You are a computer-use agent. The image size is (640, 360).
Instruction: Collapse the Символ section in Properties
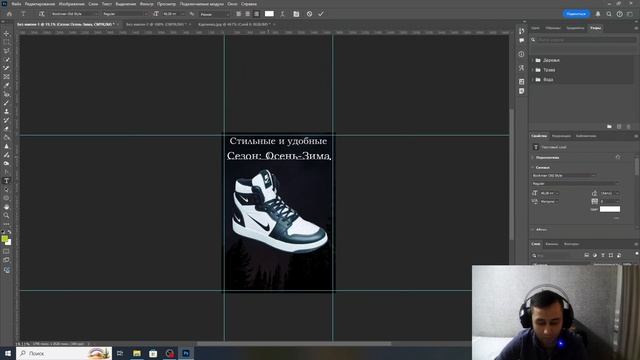coord(533,167)
